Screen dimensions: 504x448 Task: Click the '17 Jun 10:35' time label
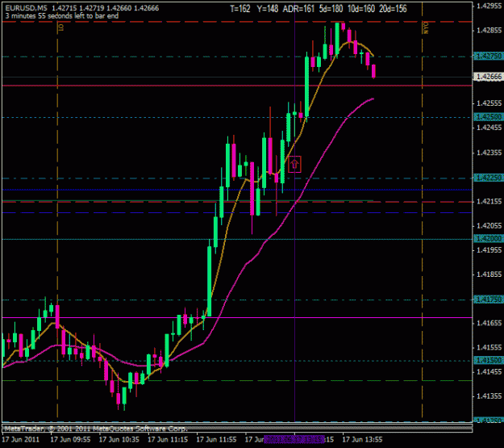tap(119, 440)
